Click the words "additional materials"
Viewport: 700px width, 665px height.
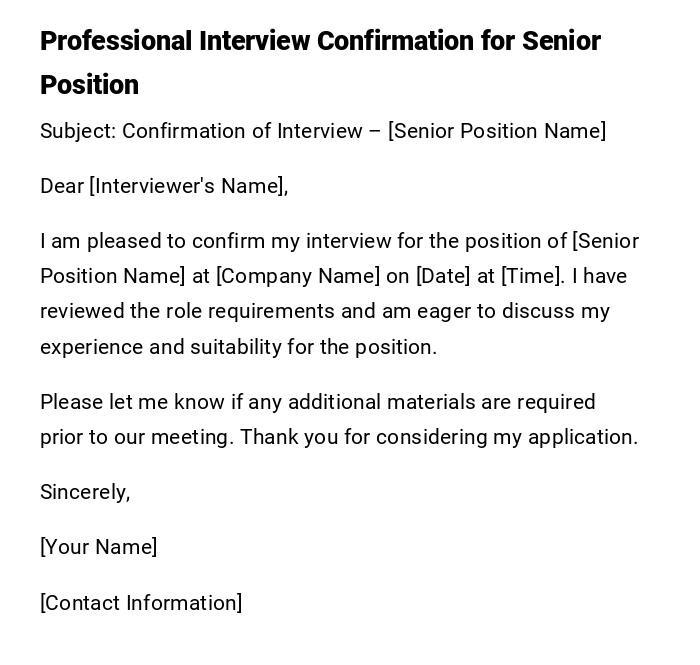click(x=378, y=402)
